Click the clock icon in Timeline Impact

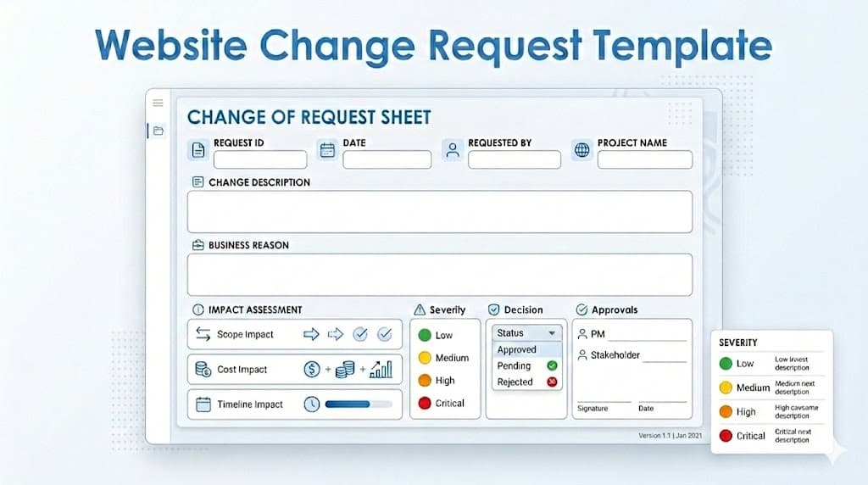coord(312,404)
